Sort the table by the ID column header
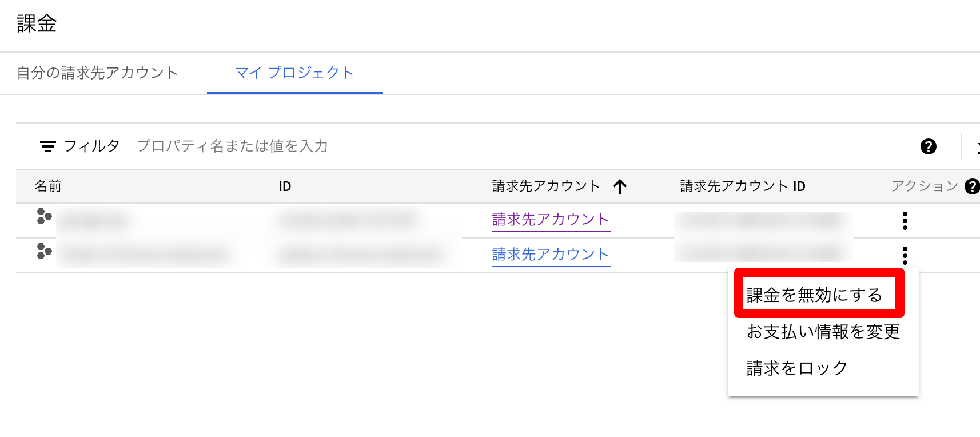The image size is (980, 437). click(x=285, y=186)
